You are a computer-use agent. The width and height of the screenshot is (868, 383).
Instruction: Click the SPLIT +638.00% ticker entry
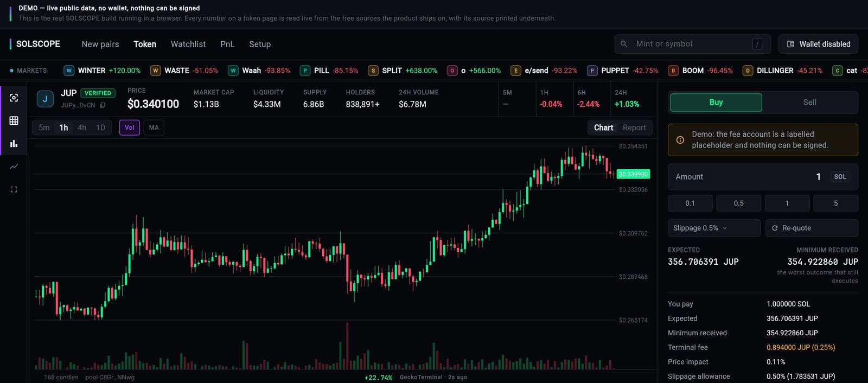tap(403, 71)
